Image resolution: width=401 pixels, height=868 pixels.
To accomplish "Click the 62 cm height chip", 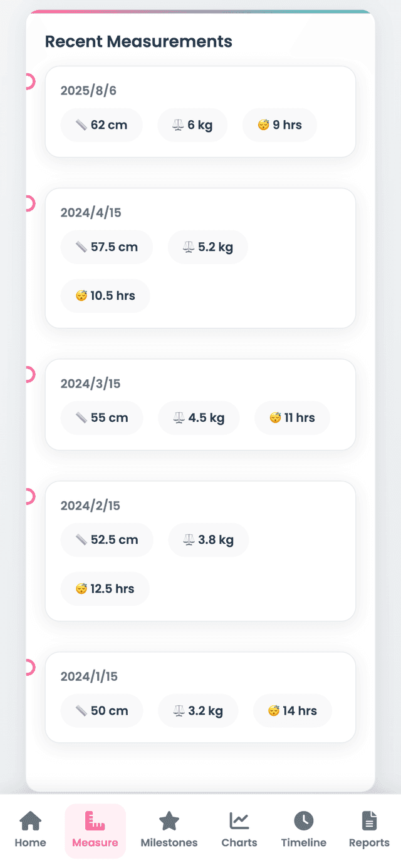I will click(x=102, y=125).
